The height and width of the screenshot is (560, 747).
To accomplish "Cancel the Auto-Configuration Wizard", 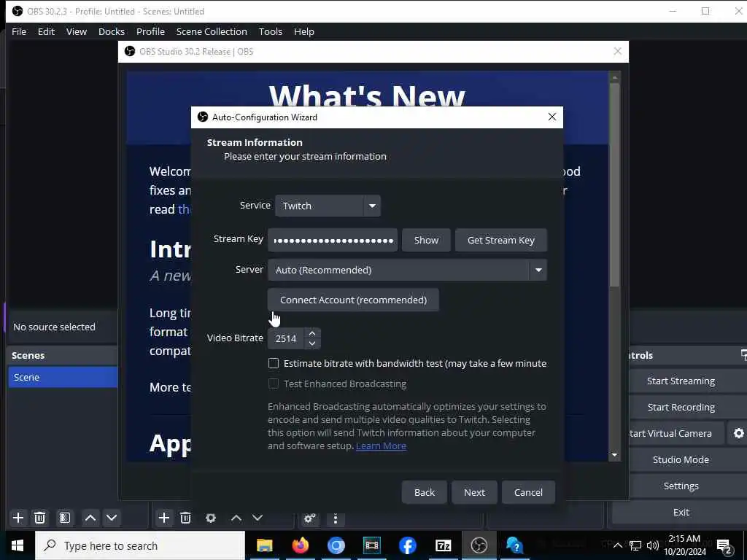I will 528,492.
